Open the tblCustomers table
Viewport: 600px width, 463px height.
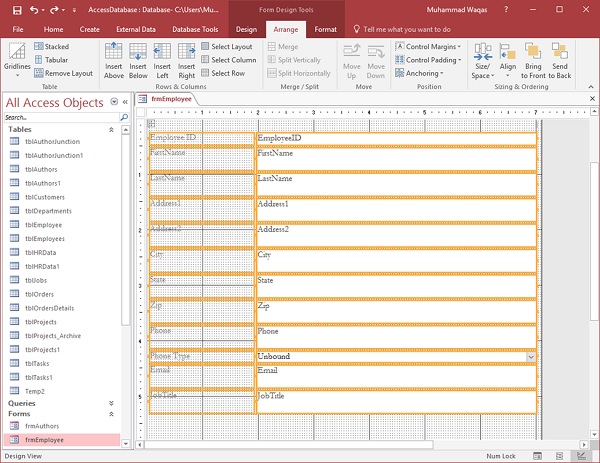pyautogui.click(x=44, y=198)
